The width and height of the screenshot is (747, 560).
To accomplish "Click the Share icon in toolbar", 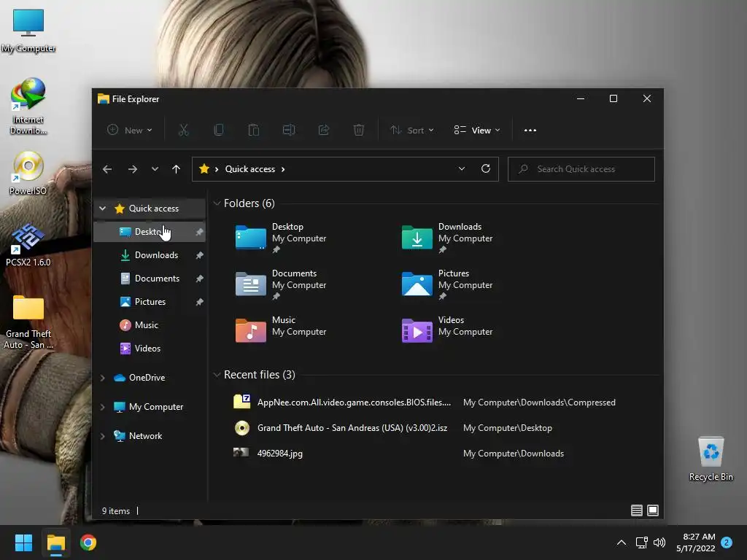I will [x=324, y=130].
